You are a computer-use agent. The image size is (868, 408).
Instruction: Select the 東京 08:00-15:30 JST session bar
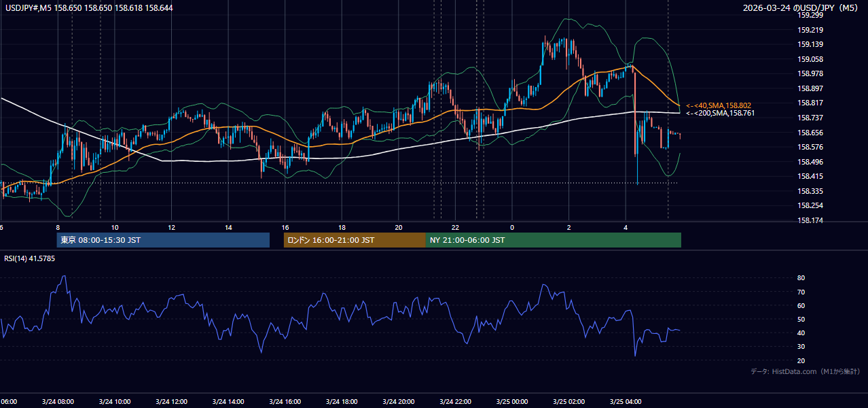click(163, 240)
